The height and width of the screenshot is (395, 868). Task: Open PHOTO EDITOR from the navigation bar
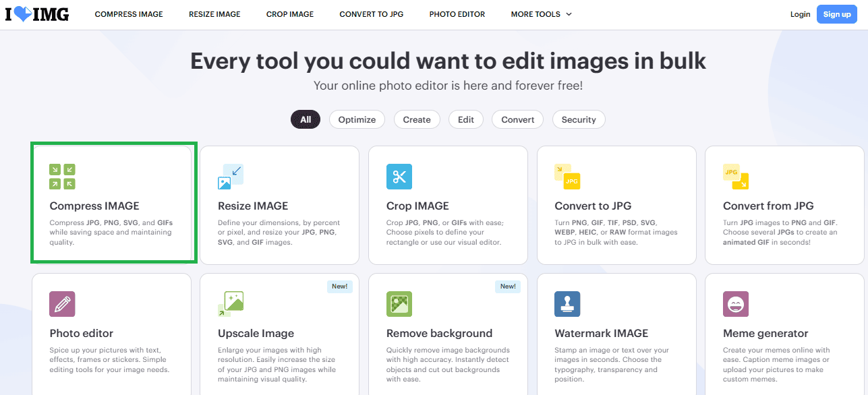(x=457, y=13)
